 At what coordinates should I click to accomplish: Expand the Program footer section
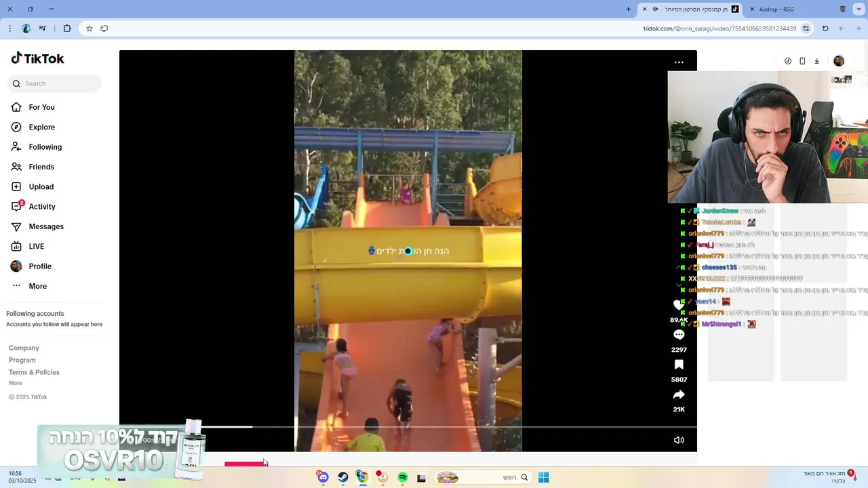click(22, 360)
